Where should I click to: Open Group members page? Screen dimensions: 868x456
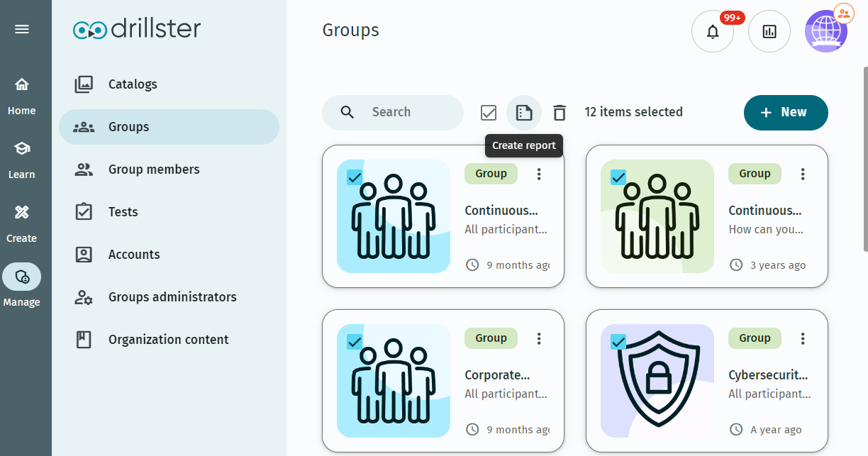tap(169, 169)
